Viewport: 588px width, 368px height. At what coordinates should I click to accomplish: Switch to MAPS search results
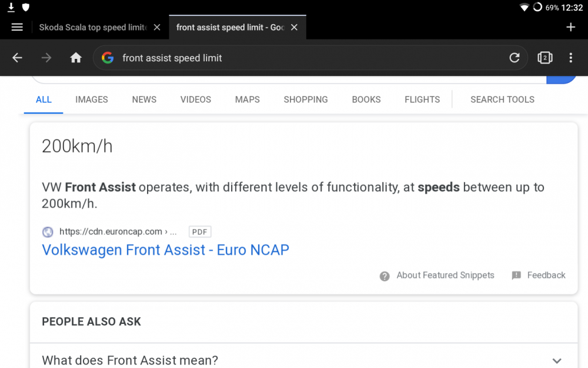point(247,100)
